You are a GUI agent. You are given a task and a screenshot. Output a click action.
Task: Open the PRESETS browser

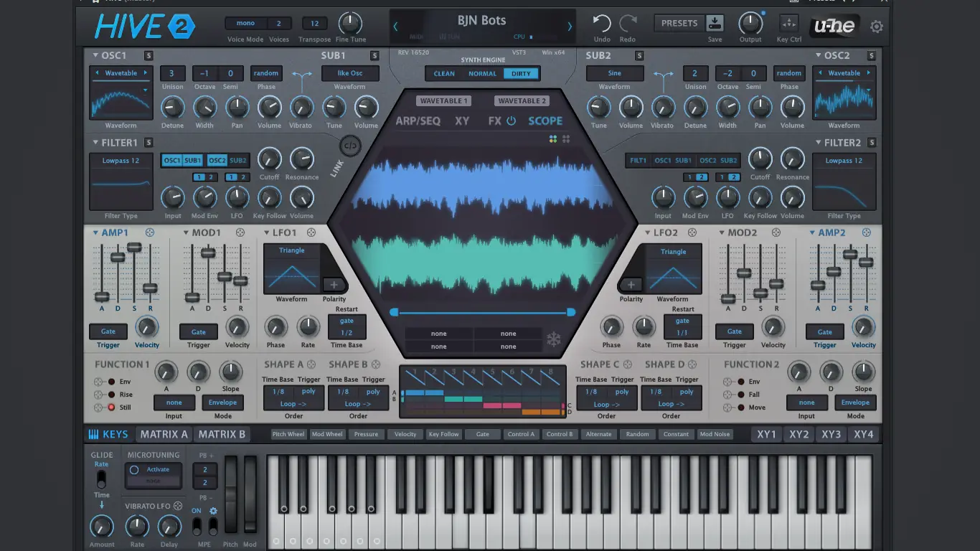(679, 23)
